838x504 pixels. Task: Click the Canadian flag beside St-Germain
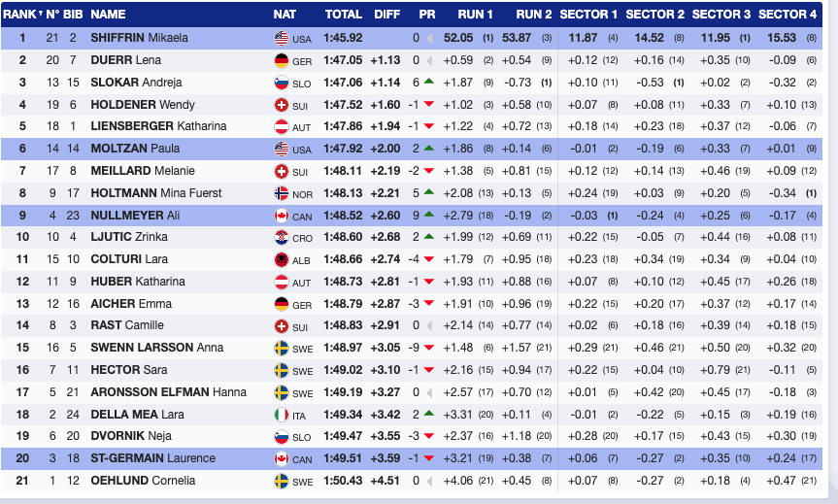(282, 460)
